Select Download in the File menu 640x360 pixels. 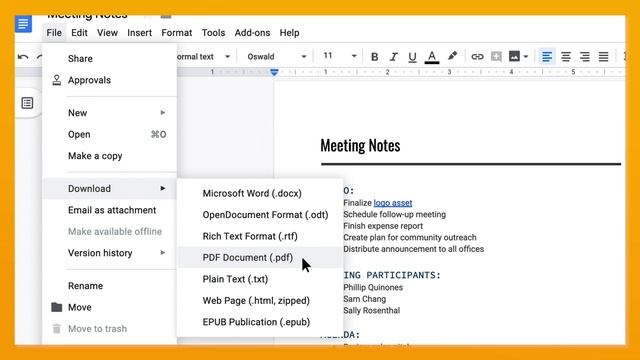click(109, 189)
